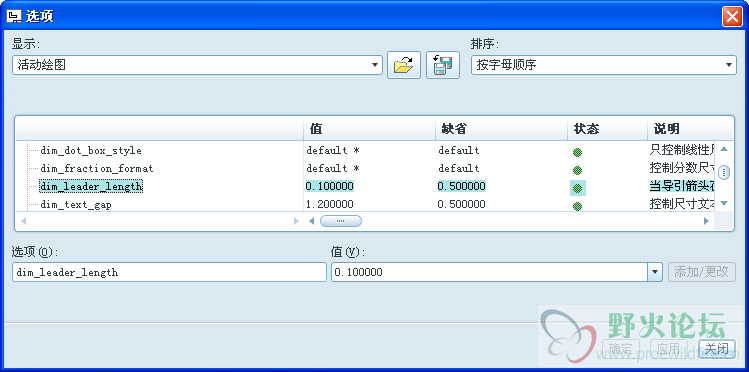Click the 选项 input field containing dim_leader_length
This screenshot has width=749, height=372.
coord(170,272)
